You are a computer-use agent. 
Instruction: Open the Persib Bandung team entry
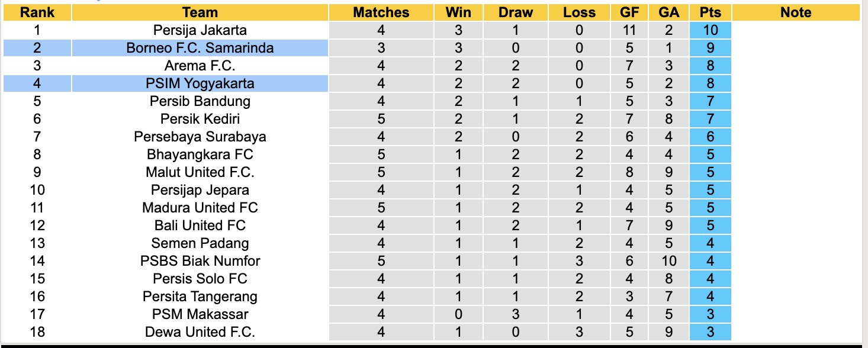tap(200, 101)
